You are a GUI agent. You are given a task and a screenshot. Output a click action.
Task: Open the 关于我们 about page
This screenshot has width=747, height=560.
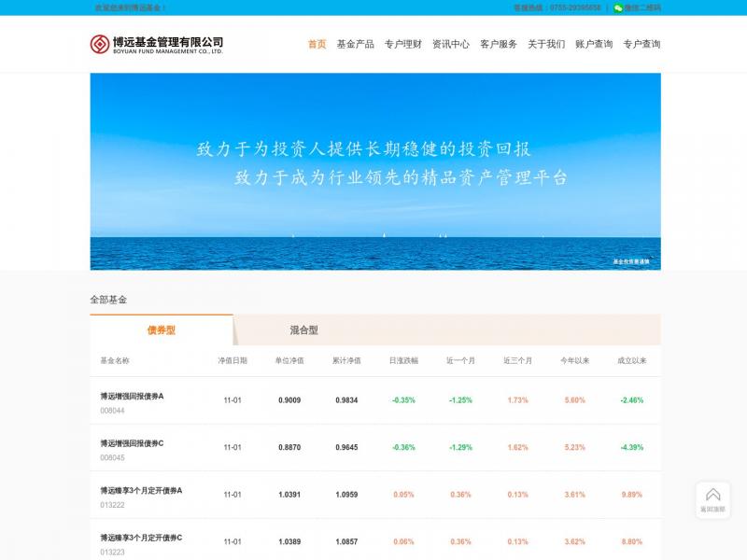pyautogui.click(x=546, y=44)
